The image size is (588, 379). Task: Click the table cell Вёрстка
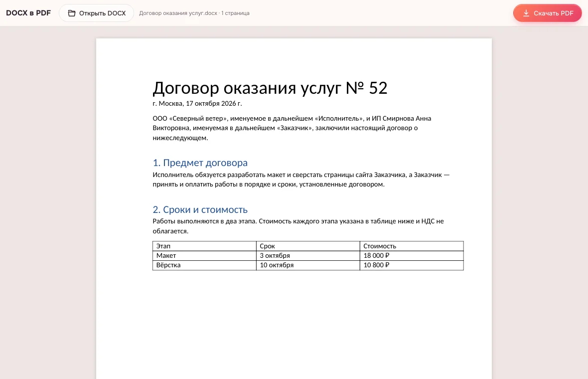tap(204, 265)
